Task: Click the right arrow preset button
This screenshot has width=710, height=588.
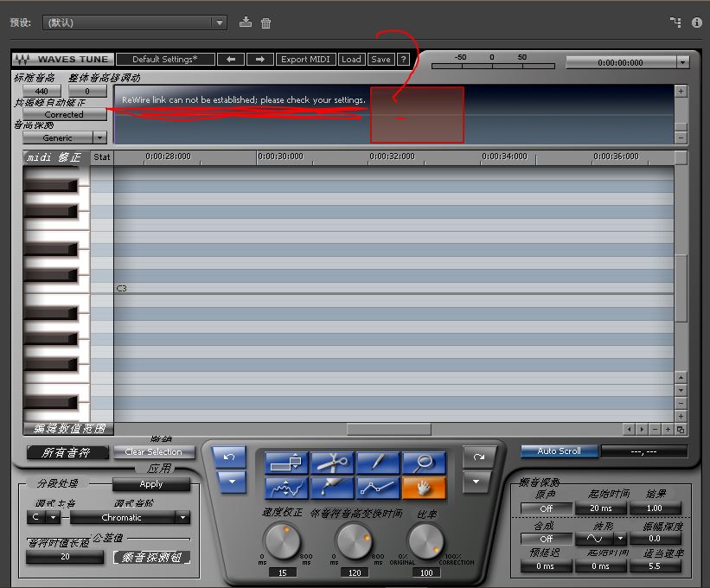Action: [260, 60]
